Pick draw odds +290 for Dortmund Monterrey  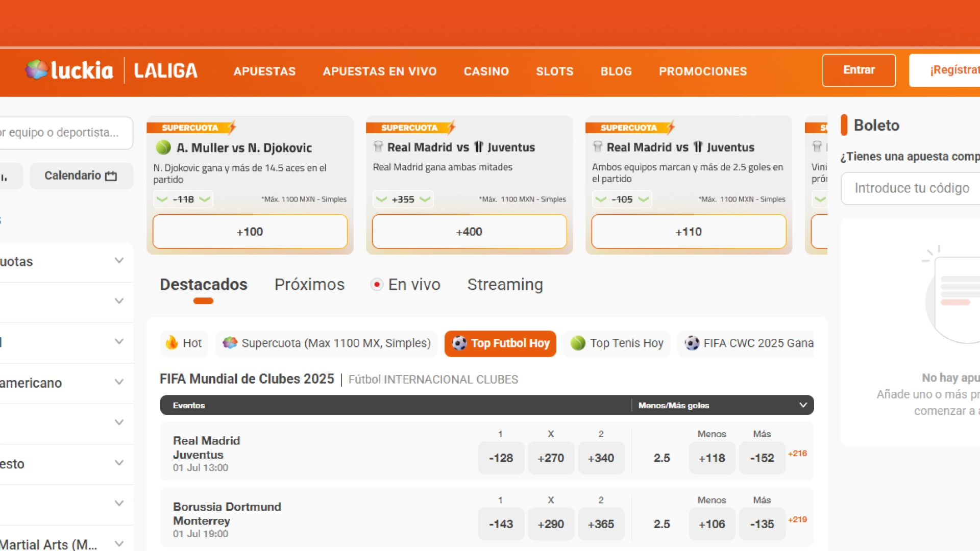551,524
